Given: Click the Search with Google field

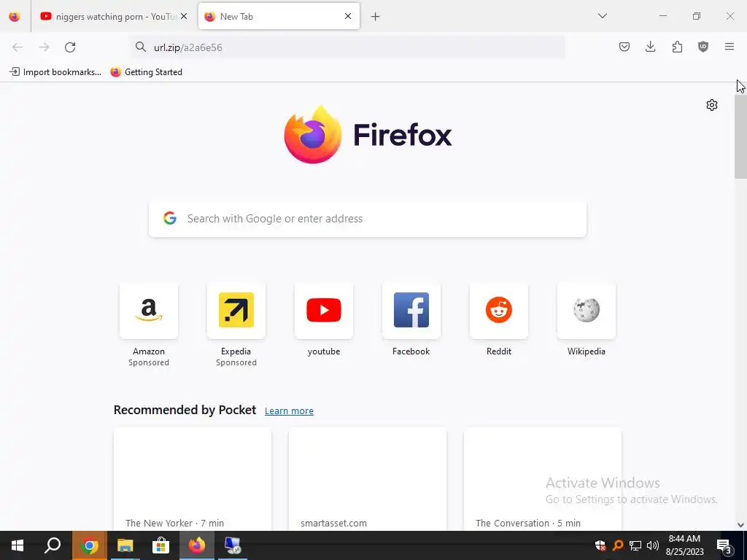Looking at the screenshot, I should (x=368, y=219).
